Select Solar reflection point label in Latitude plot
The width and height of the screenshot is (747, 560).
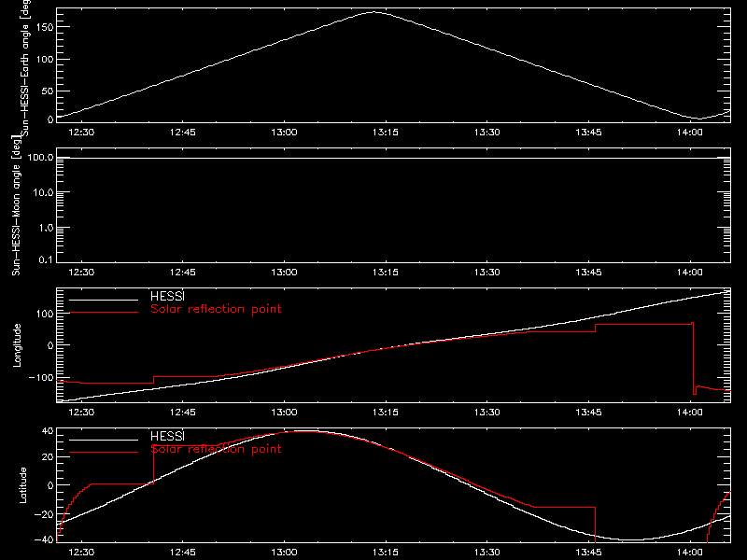[216, 449]
